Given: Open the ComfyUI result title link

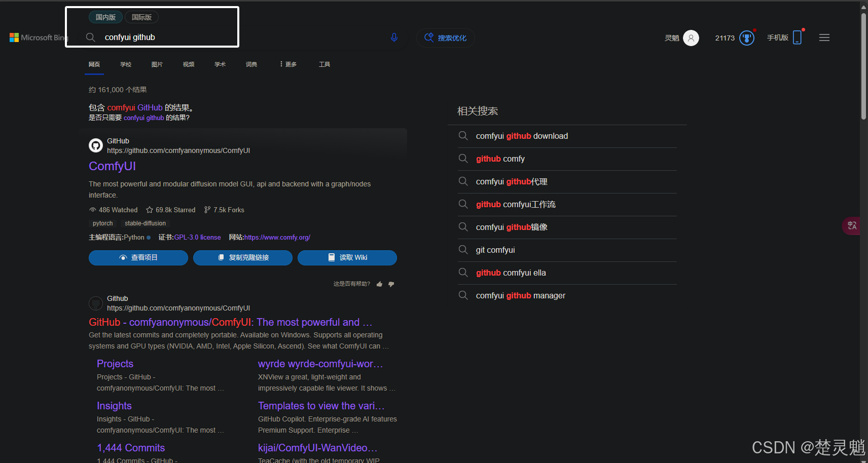Looking at the screenshot, I should 112,166.
